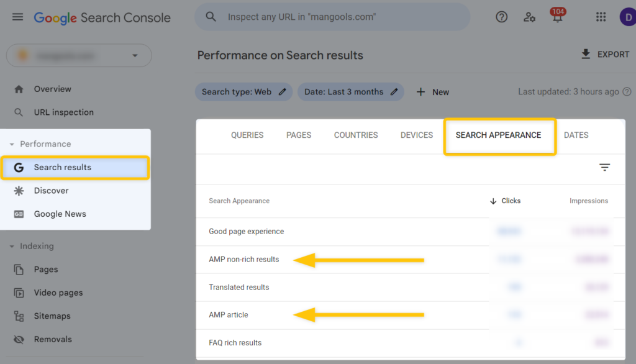
Task: Open the property selector dropdown
Action: [x=79, y=55]
